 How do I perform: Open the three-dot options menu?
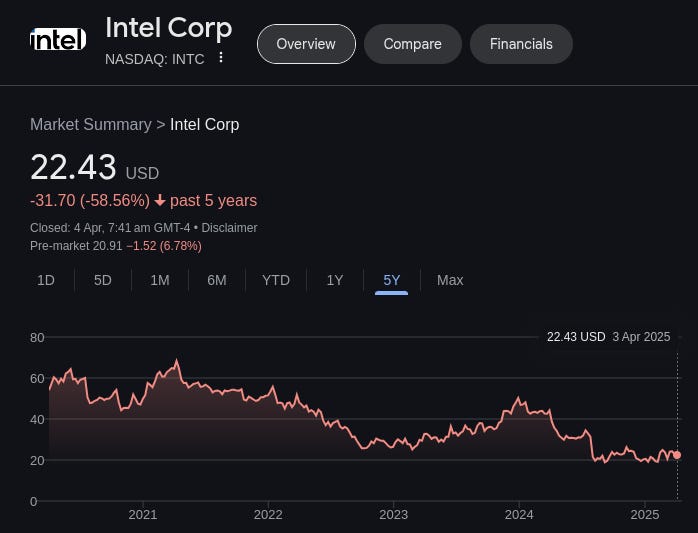pyautogui.click(x=220, y=57)
